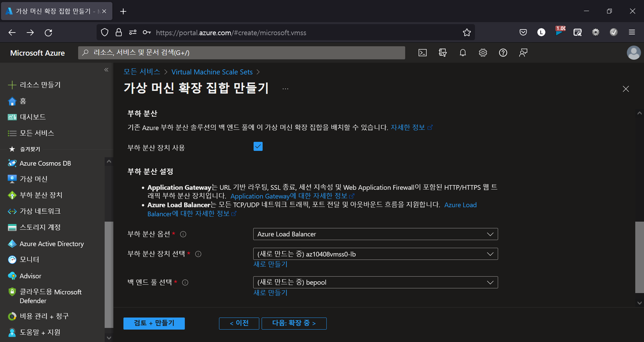
Task: Click the site lock icon in address bar
Action: (118, 32)
